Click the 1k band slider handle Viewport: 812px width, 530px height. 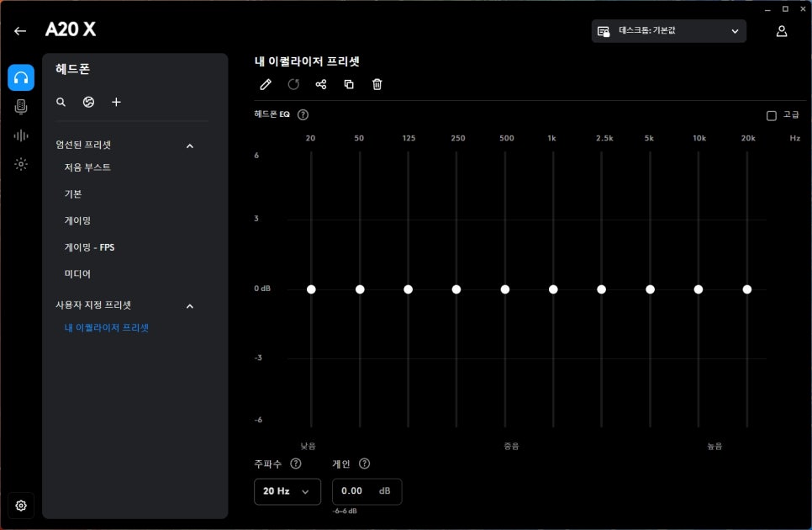(x=553, y=289)
